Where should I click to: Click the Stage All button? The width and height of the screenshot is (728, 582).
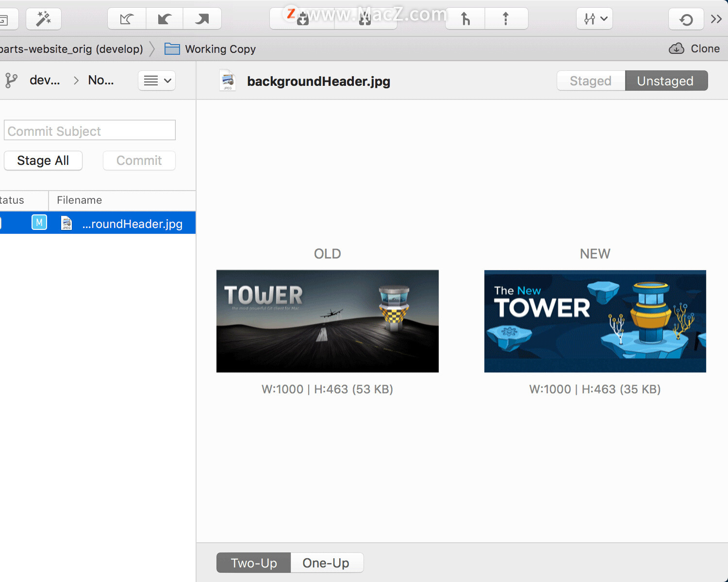[x=43, y=161]
